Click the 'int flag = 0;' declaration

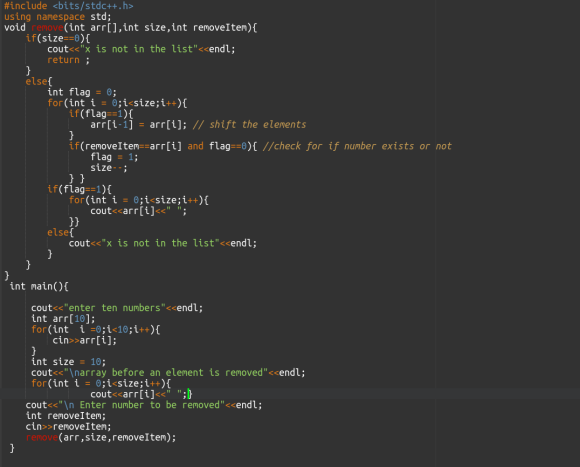(x=82, y=92)
